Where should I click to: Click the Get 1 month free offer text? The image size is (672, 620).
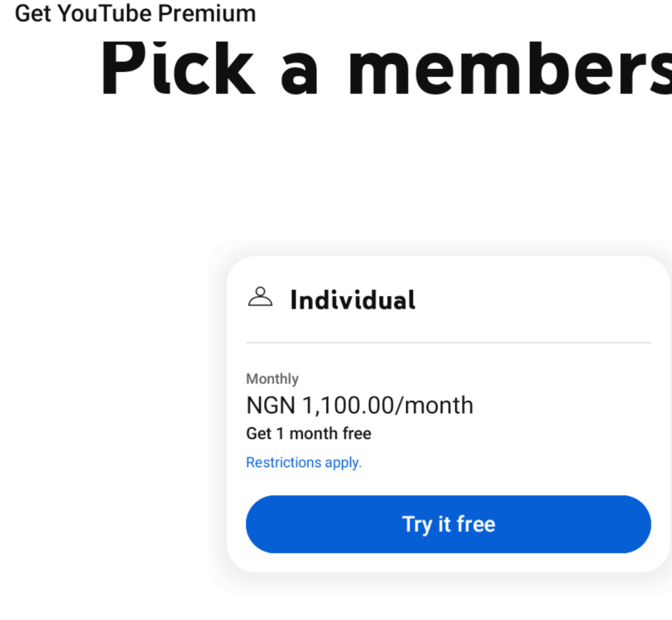pyautogui.click(x=308, y=433)
